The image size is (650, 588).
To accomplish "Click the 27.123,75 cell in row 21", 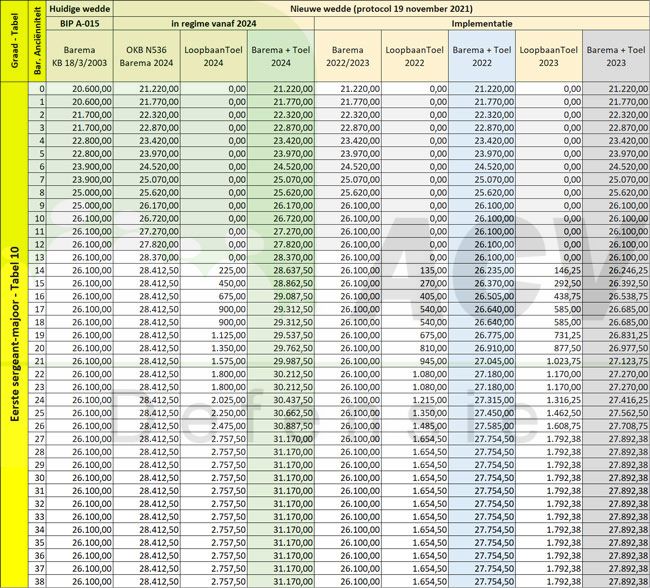I will [x=616, y=361].
